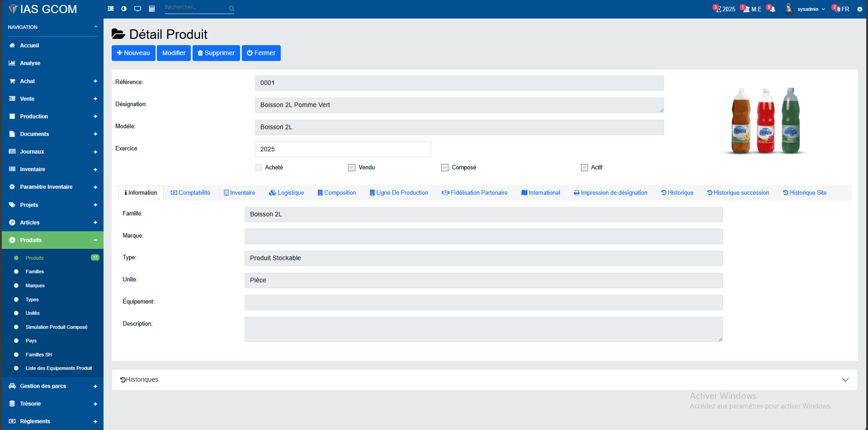This screenshot has width=868, height=430.
Task: Open the Composition tab
Action: tap(336, 192)
